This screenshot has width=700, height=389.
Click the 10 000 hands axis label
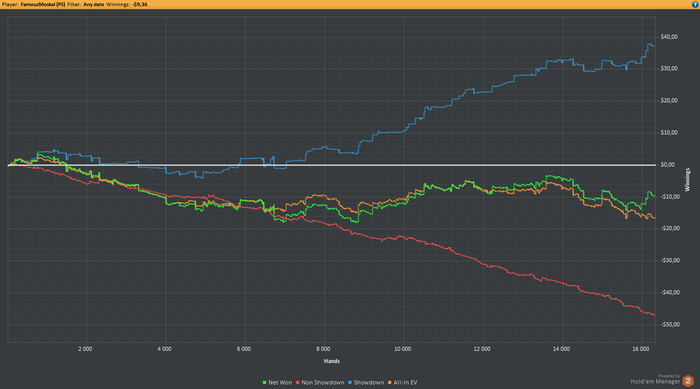pyautogui.click(x=403, y=349)
